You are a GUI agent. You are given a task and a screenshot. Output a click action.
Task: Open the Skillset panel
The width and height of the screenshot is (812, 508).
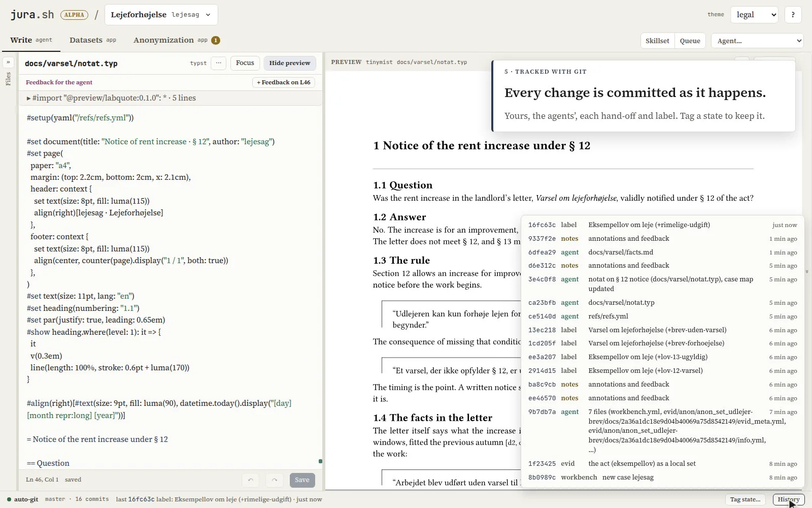click(657, 41)
